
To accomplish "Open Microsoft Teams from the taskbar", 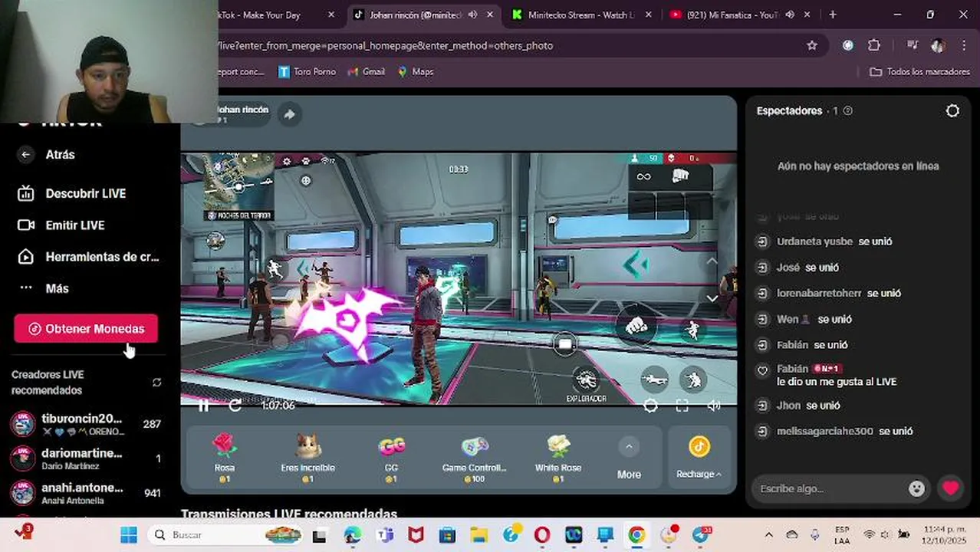I will point(384,535).
